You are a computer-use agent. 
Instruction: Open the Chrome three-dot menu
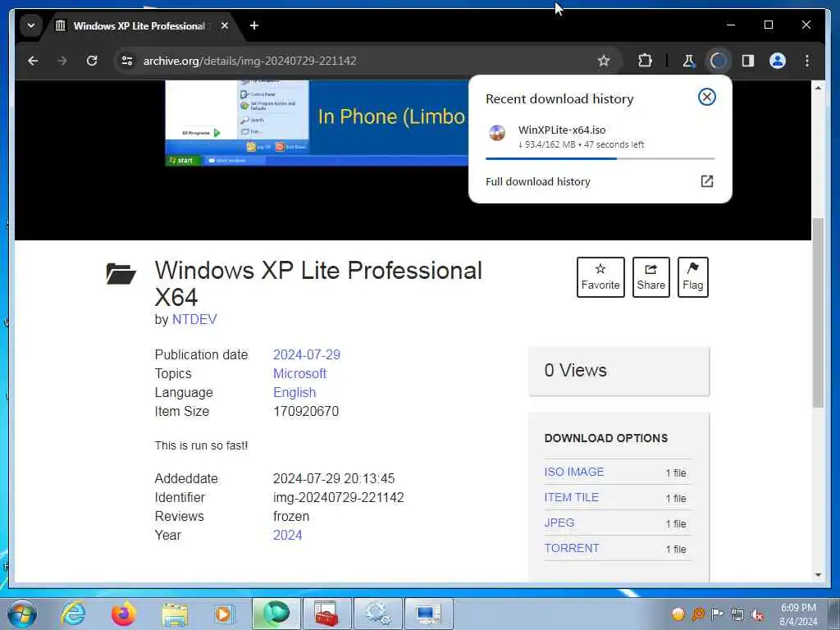807,61
